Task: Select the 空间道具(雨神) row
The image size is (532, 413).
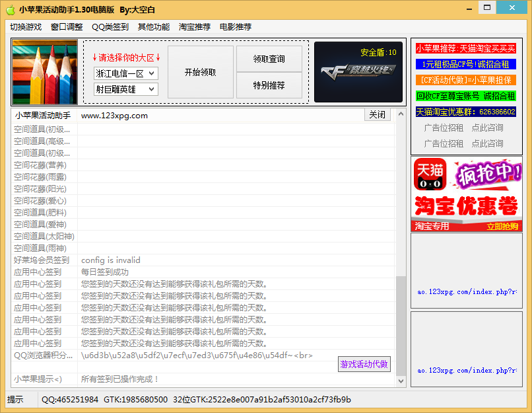Action: (203, 248)
